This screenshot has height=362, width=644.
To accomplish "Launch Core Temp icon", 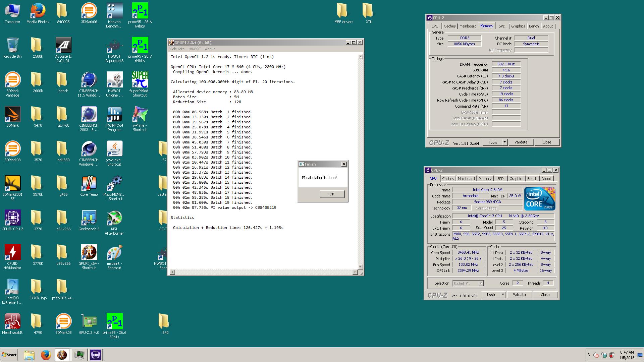I will point(89,186).
